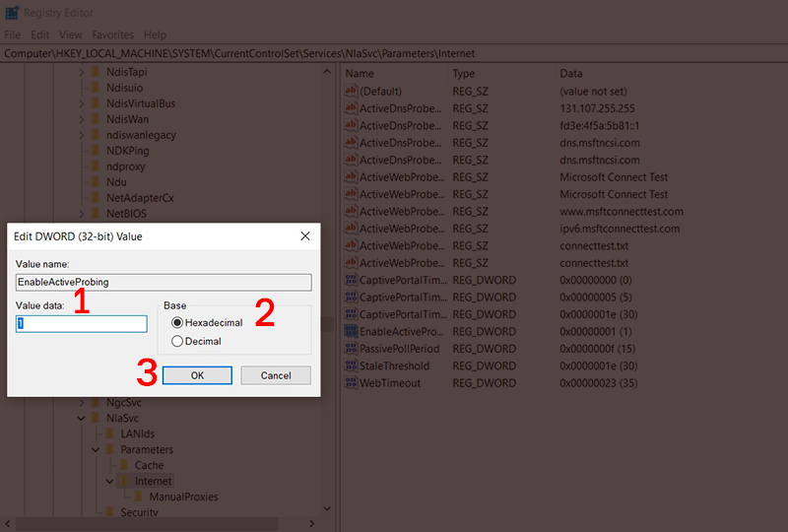This screenshot has height=532, width=788.
Task: Click the string icon on the www.msftconnecttest.com row
Action: click(x=351, y=211)
